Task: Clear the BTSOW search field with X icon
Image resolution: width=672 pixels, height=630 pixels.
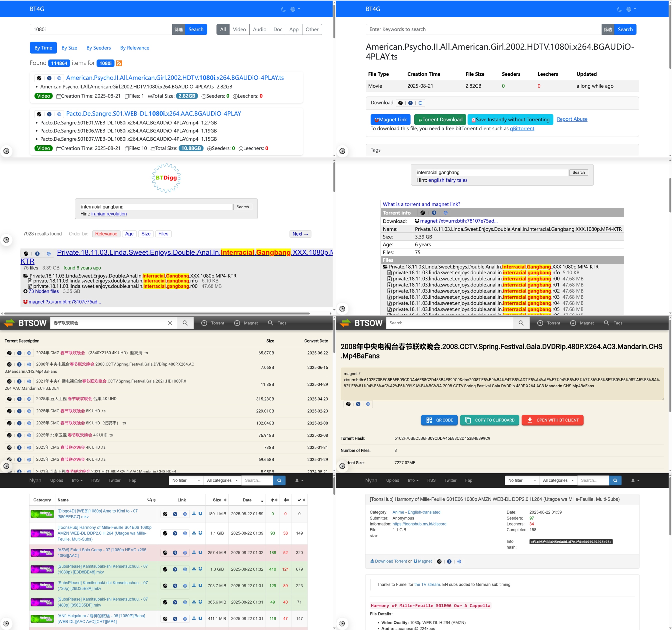Action: (x=170, y=323)
